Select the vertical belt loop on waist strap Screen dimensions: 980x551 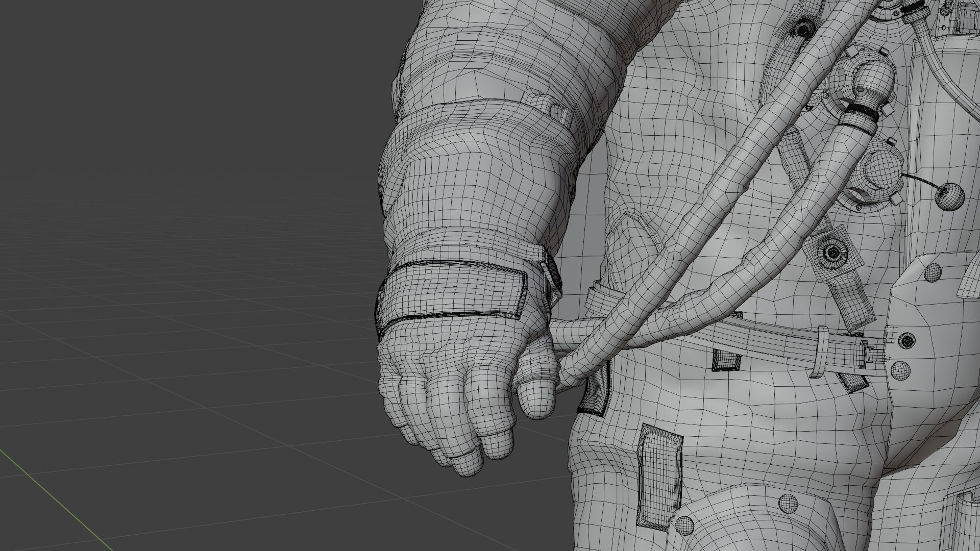click(819, 352)
